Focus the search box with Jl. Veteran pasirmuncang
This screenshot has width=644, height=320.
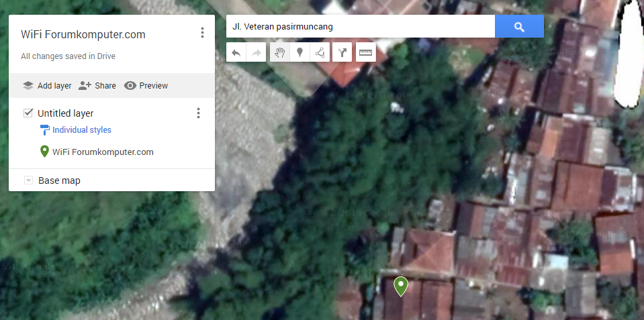coord(360,27)
